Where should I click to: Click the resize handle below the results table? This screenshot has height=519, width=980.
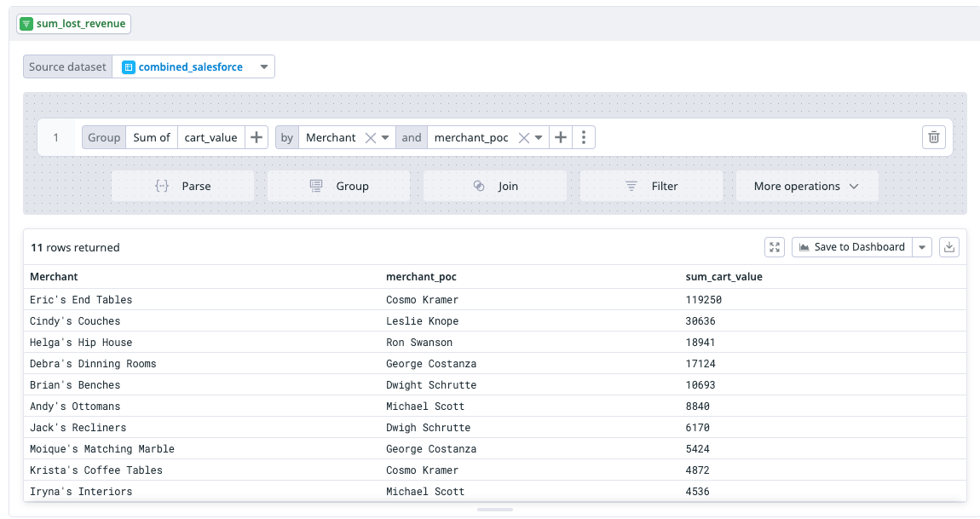pos(494,510)
